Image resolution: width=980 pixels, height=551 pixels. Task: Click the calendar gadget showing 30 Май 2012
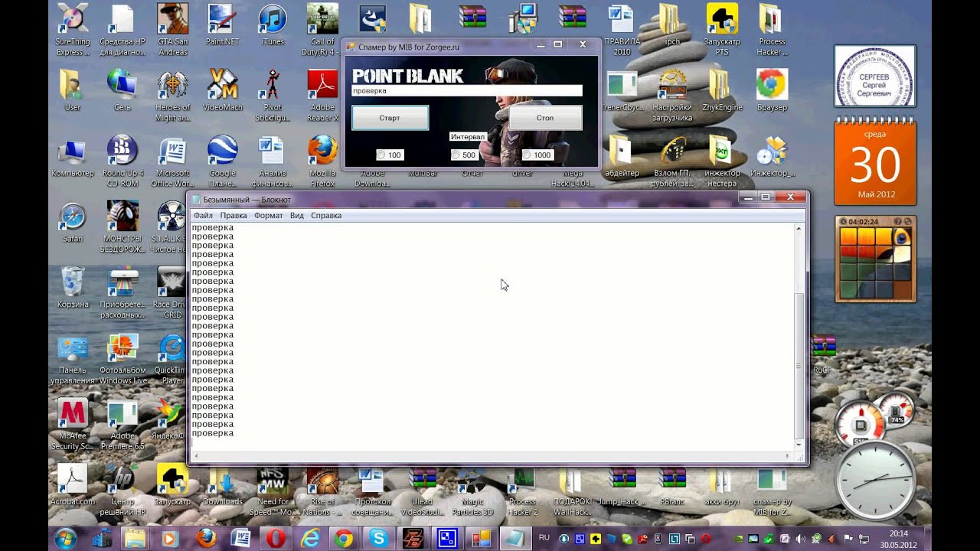[x=875, y=161]
